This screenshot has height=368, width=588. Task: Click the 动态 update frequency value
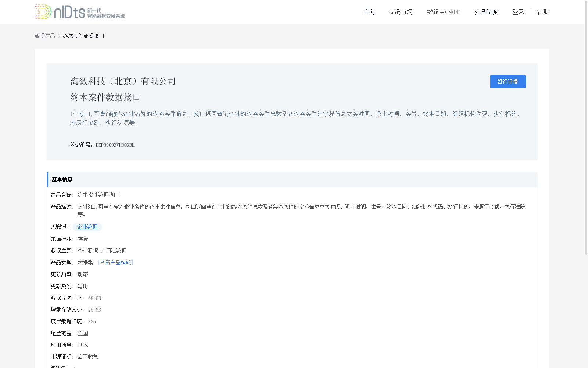click(83, 274)
